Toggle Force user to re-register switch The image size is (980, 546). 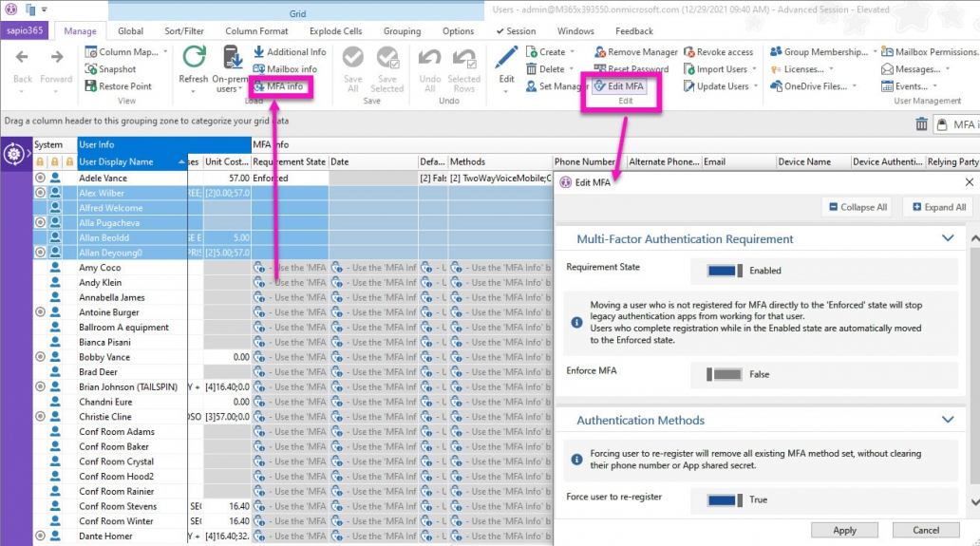725,499
